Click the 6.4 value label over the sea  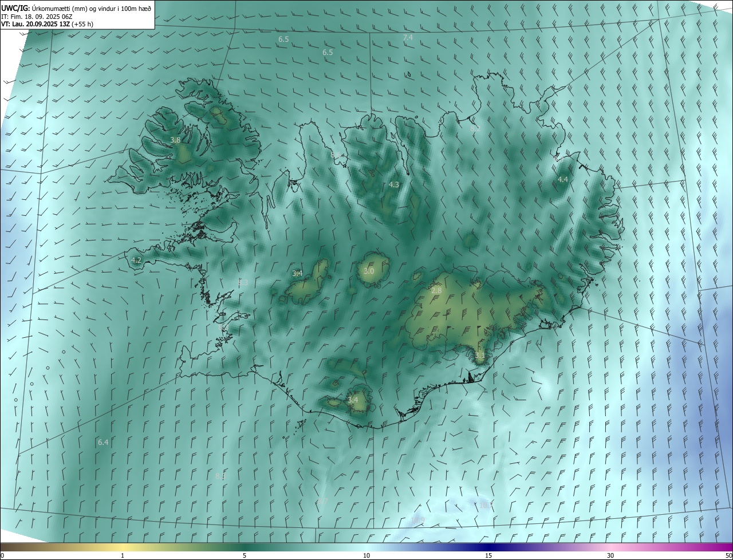coord(103,442)
